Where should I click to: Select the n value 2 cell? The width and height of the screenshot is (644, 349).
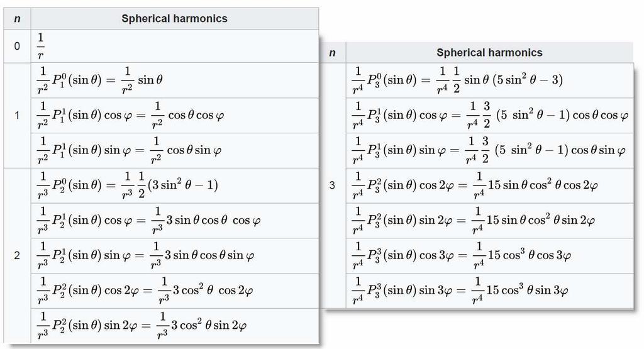[x=17, y=255]
